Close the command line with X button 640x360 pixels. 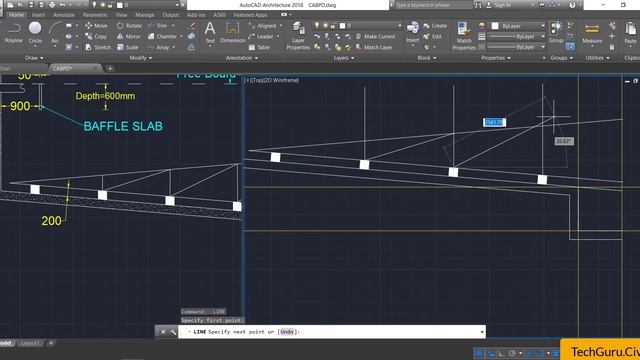[x=163, y=332]
